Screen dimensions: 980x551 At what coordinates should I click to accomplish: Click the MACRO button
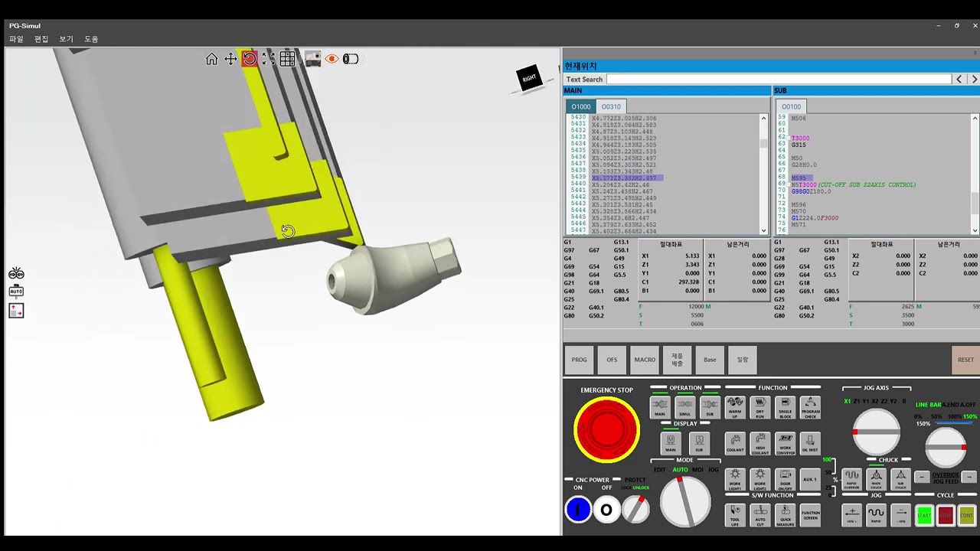645,360
